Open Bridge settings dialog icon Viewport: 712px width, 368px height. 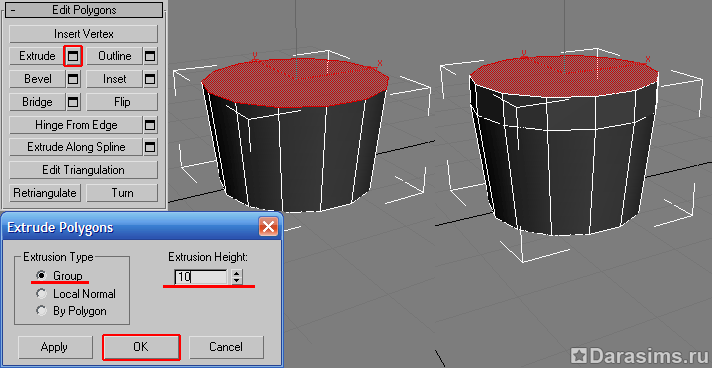click(73, 102)
